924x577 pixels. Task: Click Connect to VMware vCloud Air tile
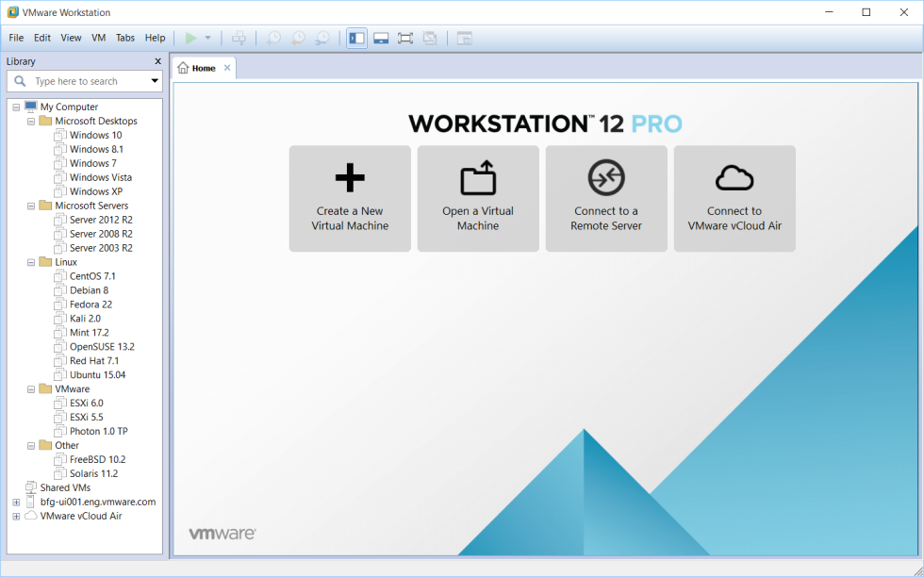pyautogui.click(x=734, y=199)
